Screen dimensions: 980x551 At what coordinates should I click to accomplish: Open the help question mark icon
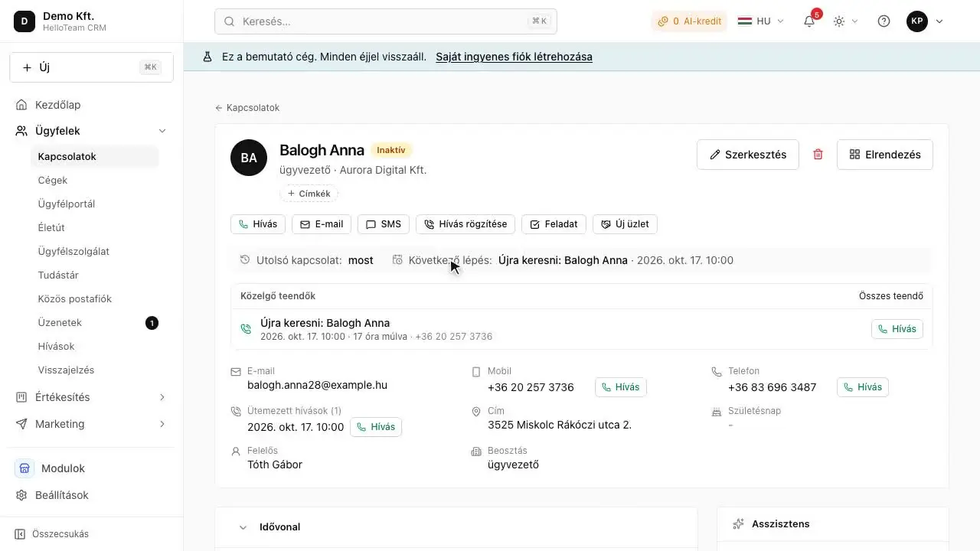click(x=884, y=21)
